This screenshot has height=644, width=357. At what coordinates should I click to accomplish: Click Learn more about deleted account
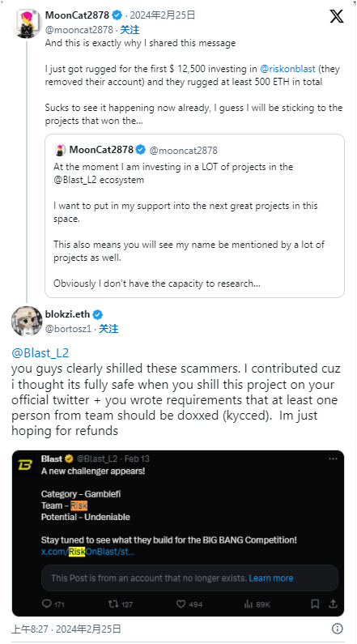click(271, 578)
